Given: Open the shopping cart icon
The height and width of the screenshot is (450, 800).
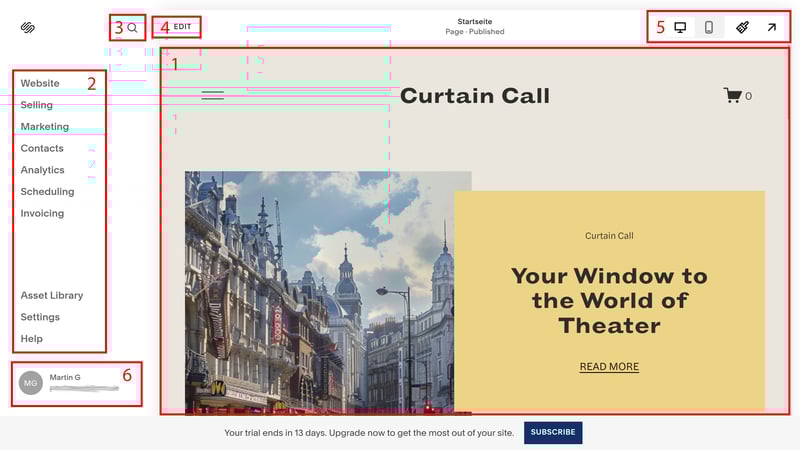Looking at the screenshot, I should (733, 95).
